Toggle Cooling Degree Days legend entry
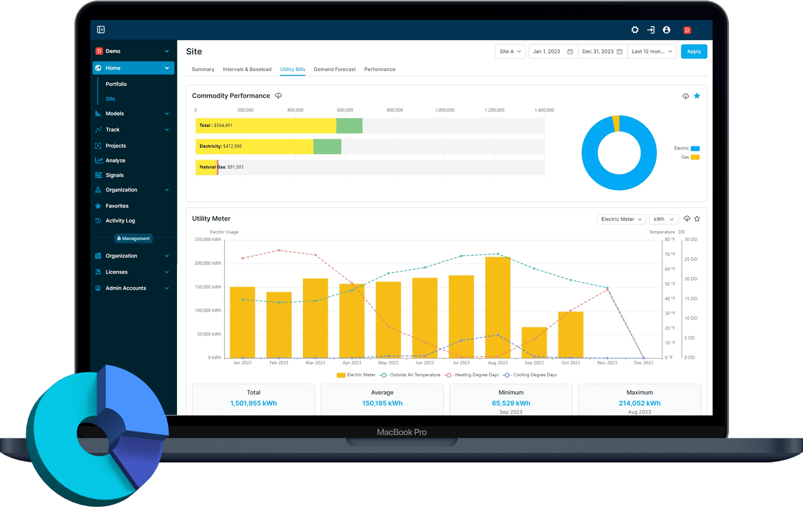Screen dimensions: 803x532 click(x=530, y=375)
